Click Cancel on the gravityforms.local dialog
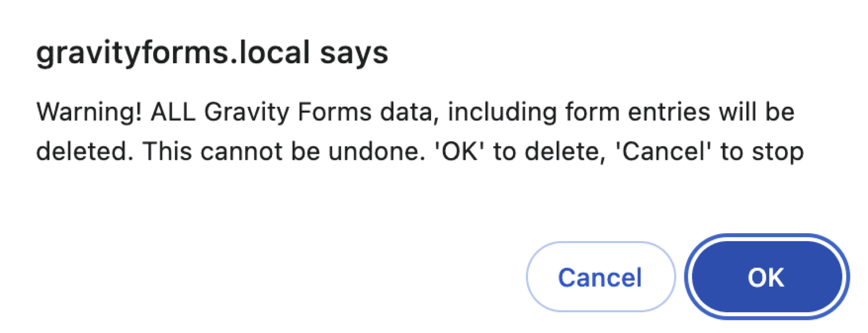This screenshot has height=333, width=868. click(x=600, y=277)
